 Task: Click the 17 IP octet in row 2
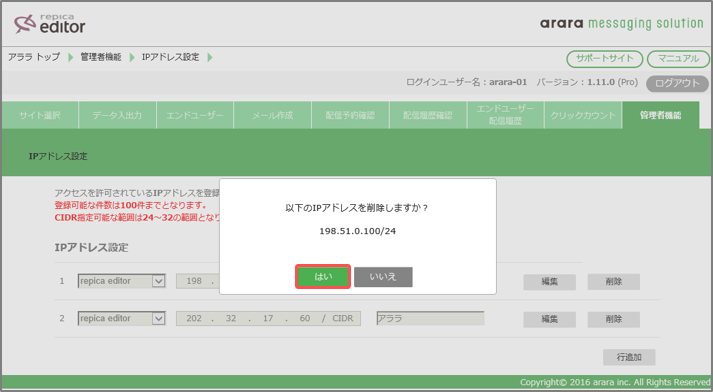pos(268,318)
